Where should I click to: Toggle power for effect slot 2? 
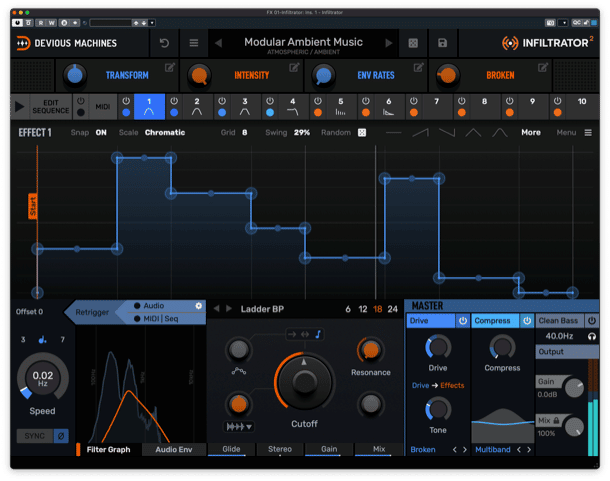coord(174,101)
